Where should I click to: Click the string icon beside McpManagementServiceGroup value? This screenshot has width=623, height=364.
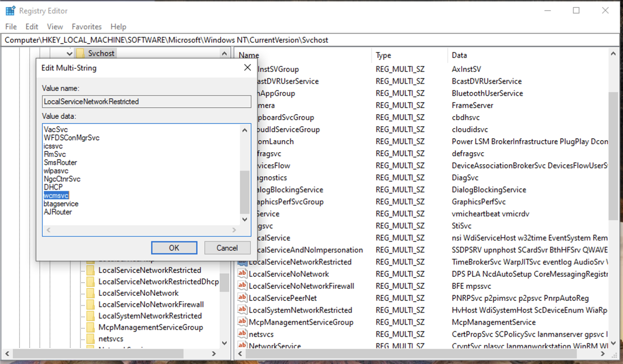(242, 322)
